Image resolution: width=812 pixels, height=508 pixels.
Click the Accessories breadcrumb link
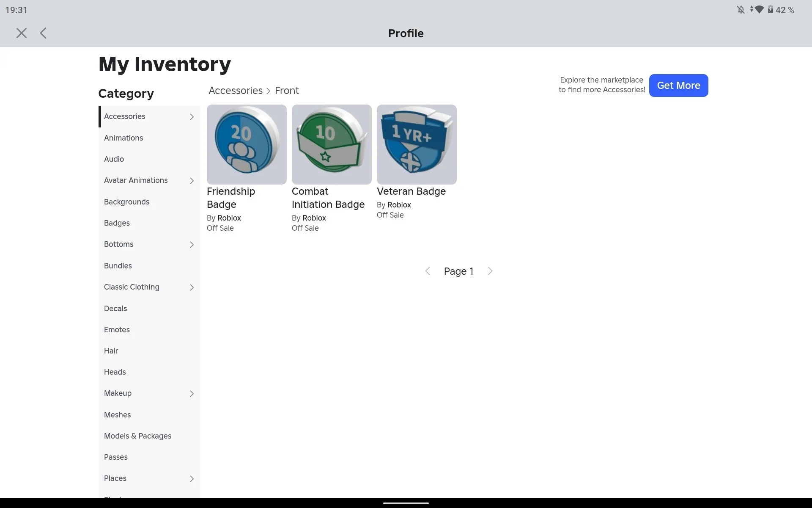[236, 91]
